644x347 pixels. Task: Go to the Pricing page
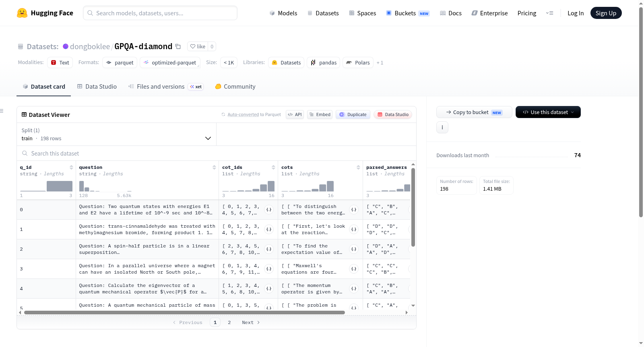(527, 13)
